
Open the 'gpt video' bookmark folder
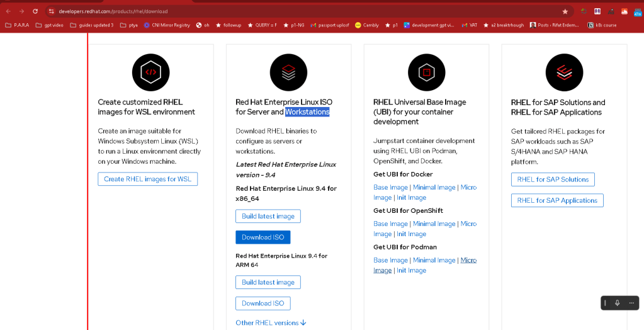pos(49,25)
